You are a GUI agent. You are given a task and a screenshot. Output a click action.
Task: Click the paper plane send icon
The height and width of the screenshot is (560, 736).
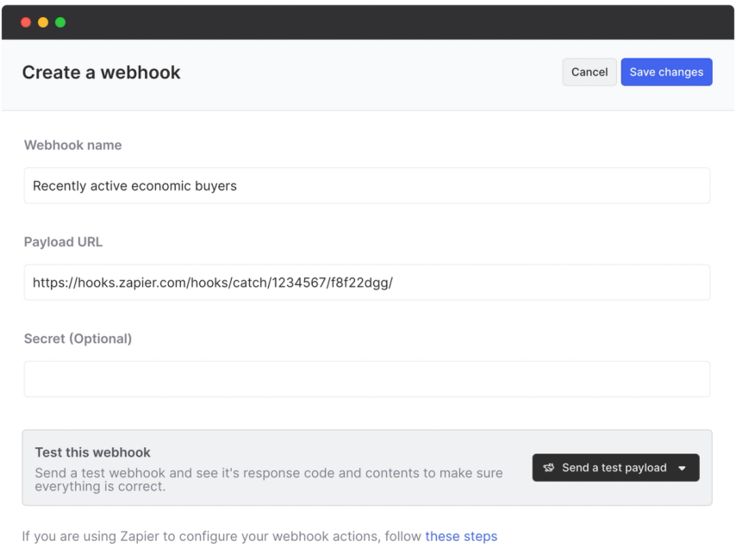(x=549, y=467)
